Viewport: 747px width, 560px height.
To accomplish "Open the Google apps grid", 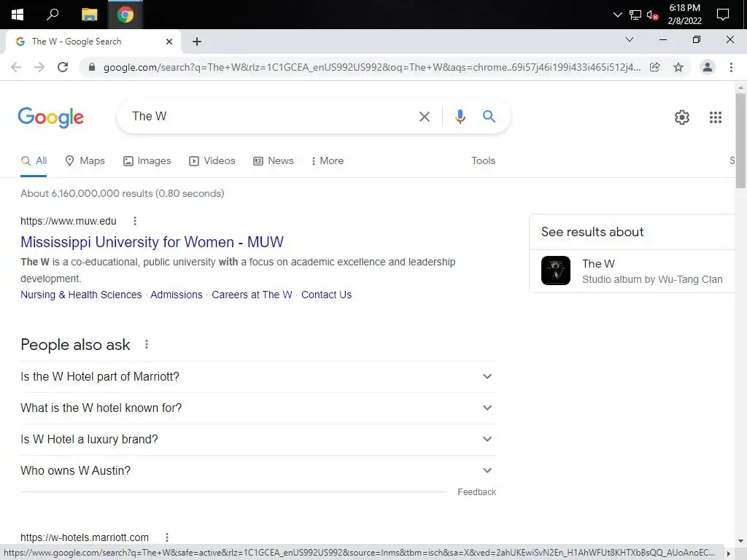I will coord(715,117).
